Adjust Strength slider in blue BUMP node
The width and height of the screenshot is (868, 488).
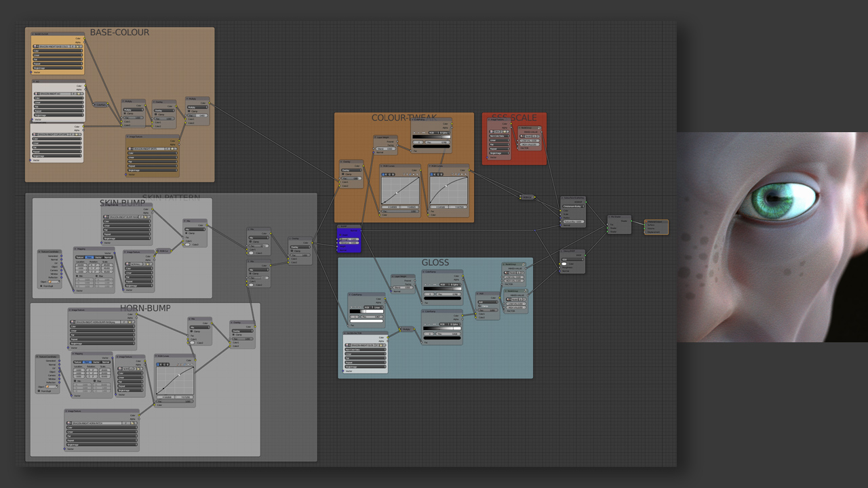click(349, 239)
